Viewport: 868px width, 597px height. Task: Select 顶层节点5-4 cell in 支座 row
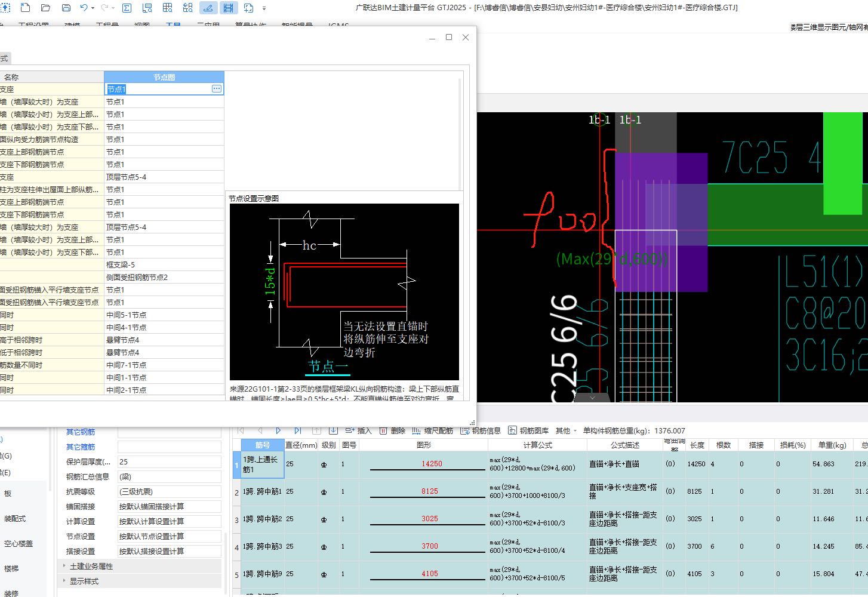[164, 177]
